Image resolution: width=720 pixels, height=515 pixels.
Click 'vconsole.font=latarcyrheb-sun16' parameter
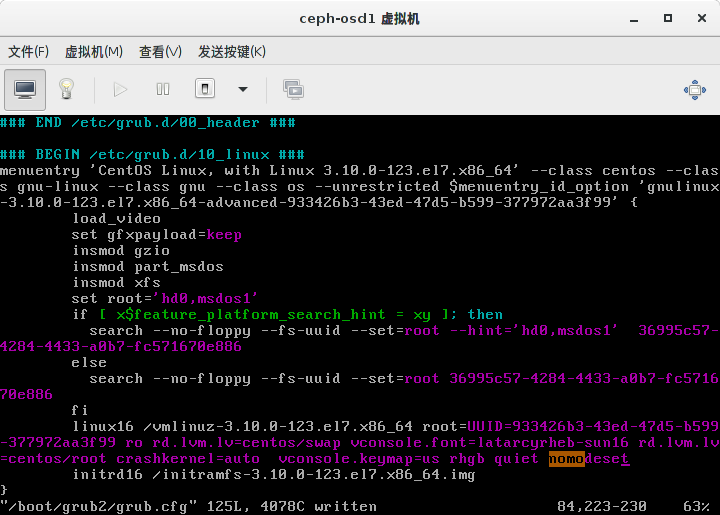pos(489,442)
